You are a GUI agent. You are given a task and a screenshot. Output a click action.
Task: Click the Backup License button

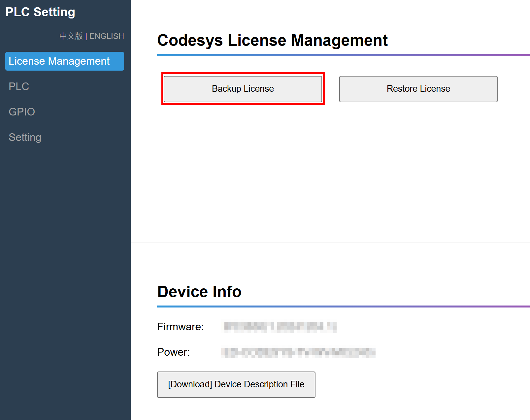pos(243,89)
